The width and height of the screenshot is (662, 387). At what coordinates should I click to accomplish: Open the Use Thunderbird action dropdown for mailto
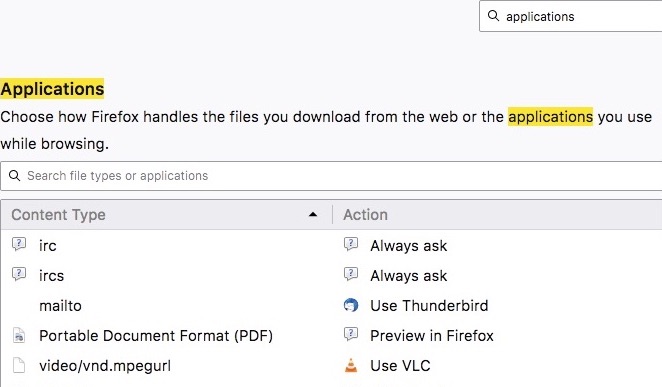tap(500, 305)
